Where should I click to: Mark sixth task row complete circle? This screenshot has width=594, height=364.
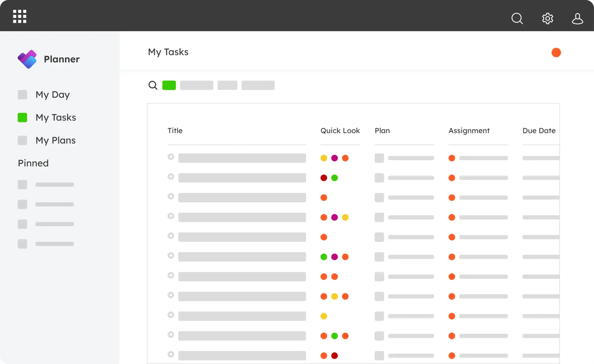(171, 256)
